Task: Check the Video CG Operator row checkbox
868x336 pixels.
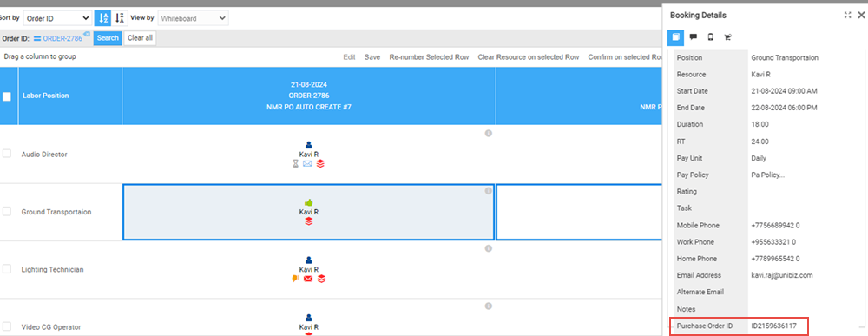Action: tap(7, 326)
